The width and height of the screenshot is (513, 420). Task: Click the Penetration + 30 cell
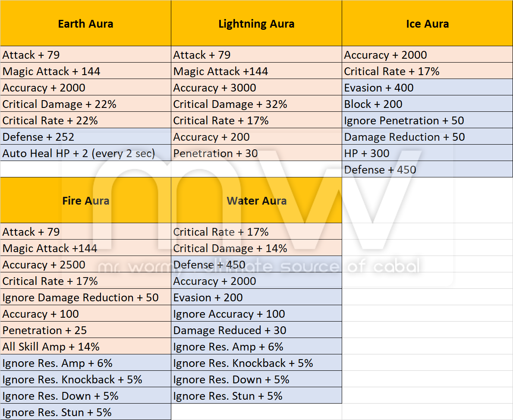(256, 153)
